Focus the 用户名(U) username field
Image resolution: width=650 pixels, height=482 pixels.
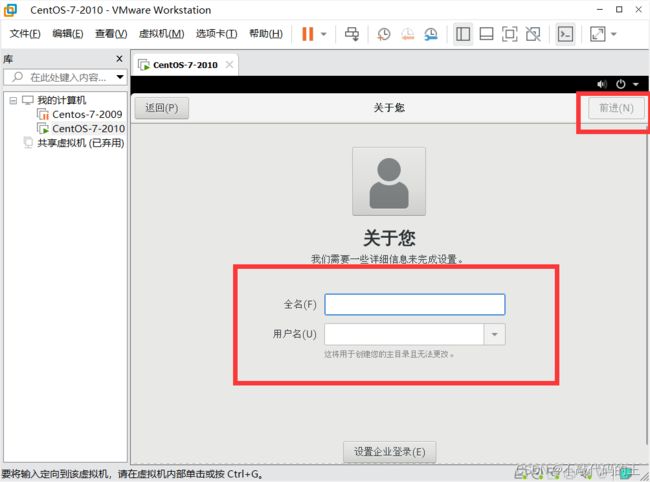[404, 334]
